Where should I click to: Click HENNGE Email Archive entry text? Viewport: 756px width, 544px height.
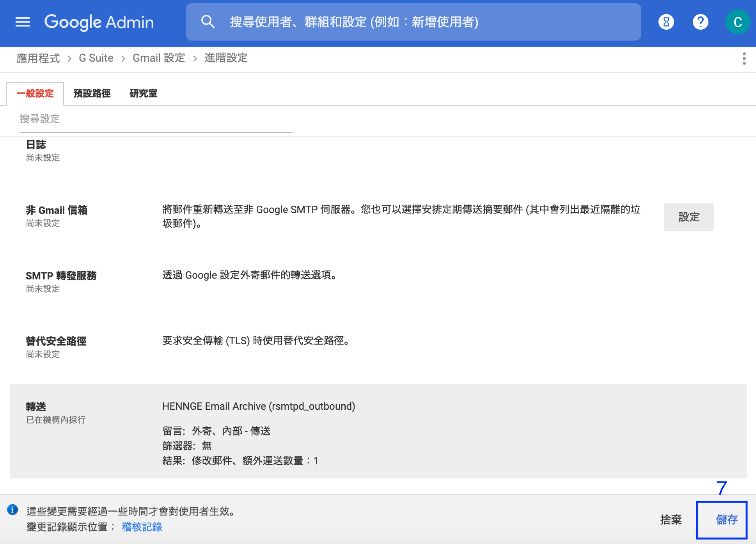(x=259, y=406)
